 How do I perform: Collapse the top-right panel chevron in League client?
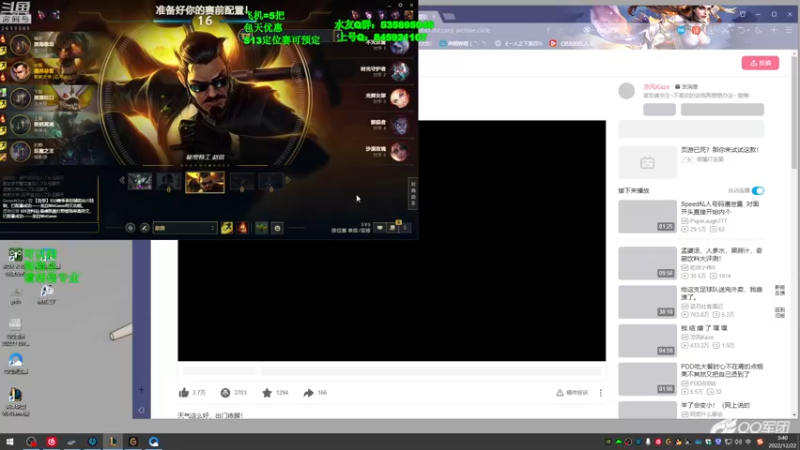[338, 35]
